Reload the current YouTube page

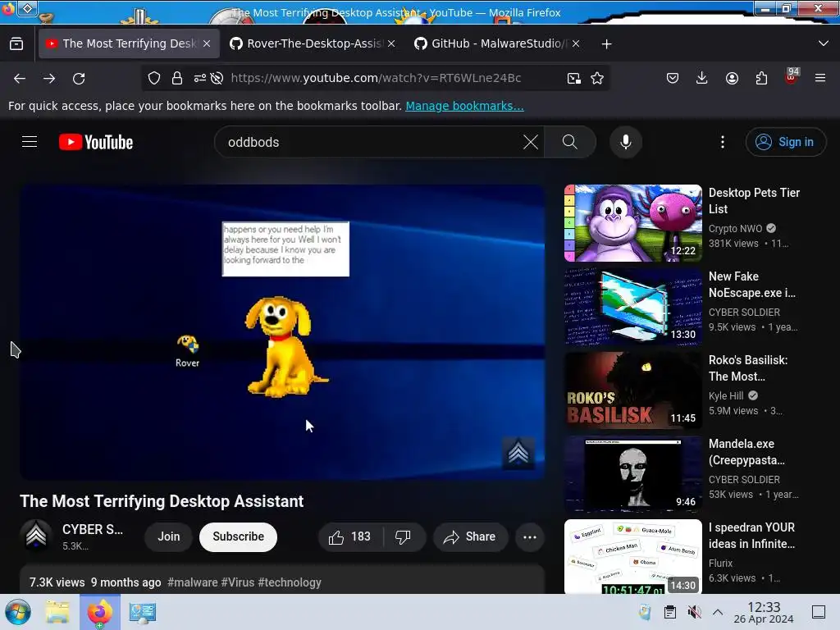click(x=79, y=78)
